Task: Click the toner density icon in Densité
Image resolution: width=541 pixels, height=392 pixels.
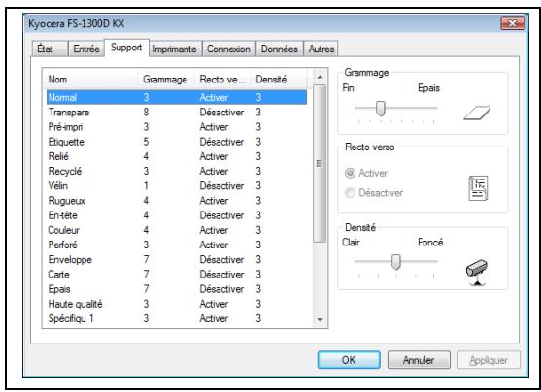Action: pyautogui.click(x=477, y=273)
